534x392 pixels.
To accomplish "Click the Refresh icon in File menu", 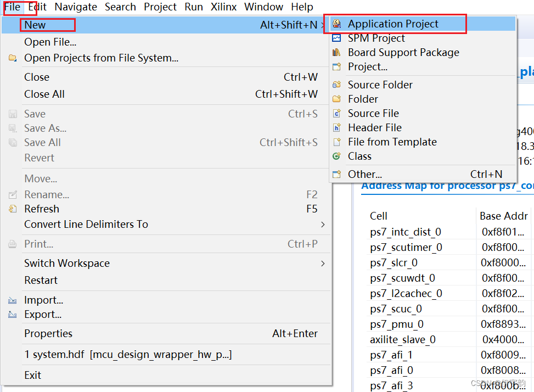I will tap(13, 209).
